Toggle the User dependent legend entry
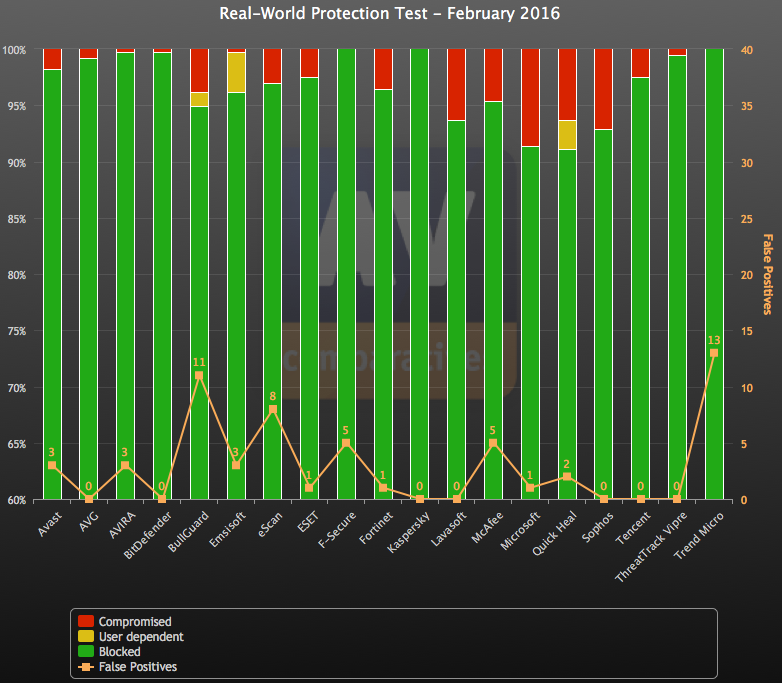Viewport: 782px width, 683px height. pyautogui.click(x=141, y=637)
